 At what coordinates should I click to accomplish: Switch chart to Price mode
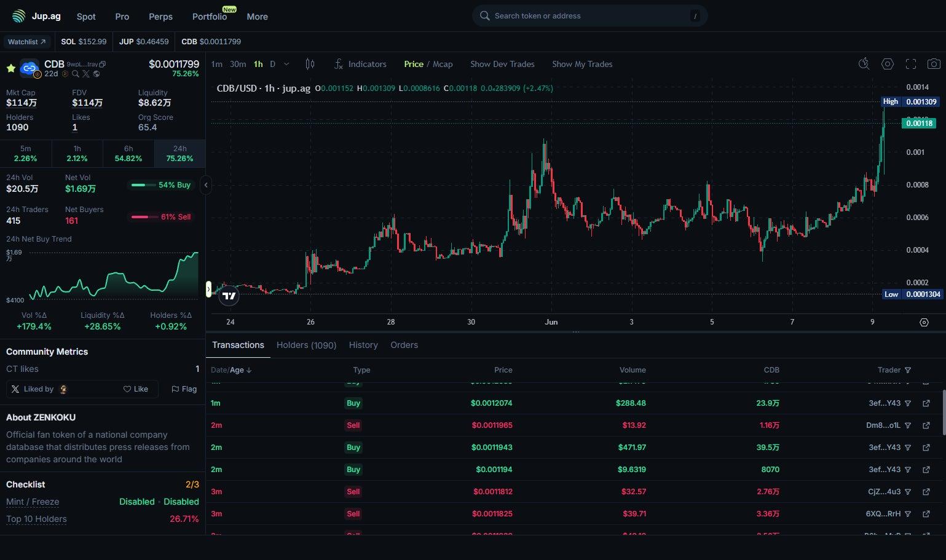click(x=414, y=64)
